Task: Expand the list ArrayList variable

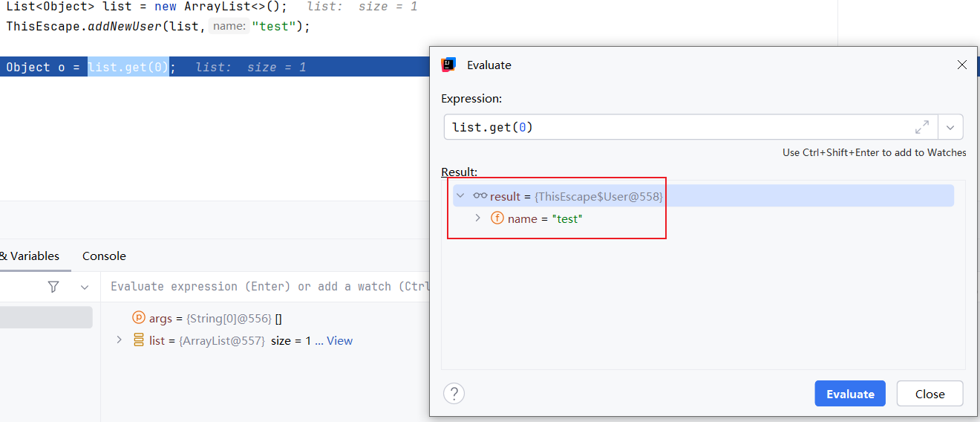Action: pos(119,340)
